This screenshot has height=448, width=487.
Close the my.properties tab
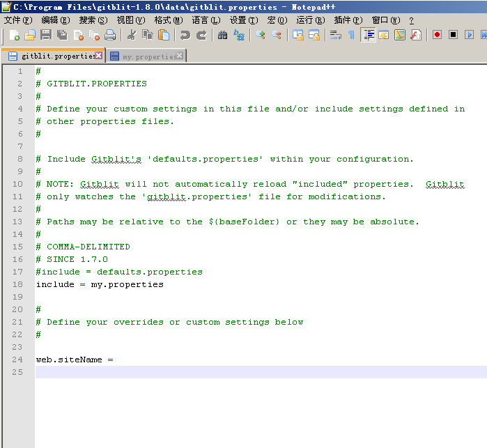coord(180,56)
